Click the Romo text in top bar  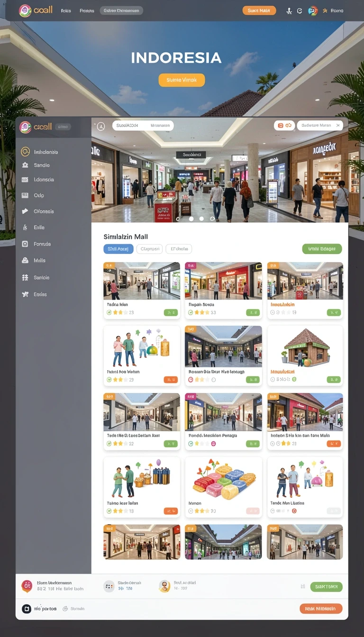point(337,10)
